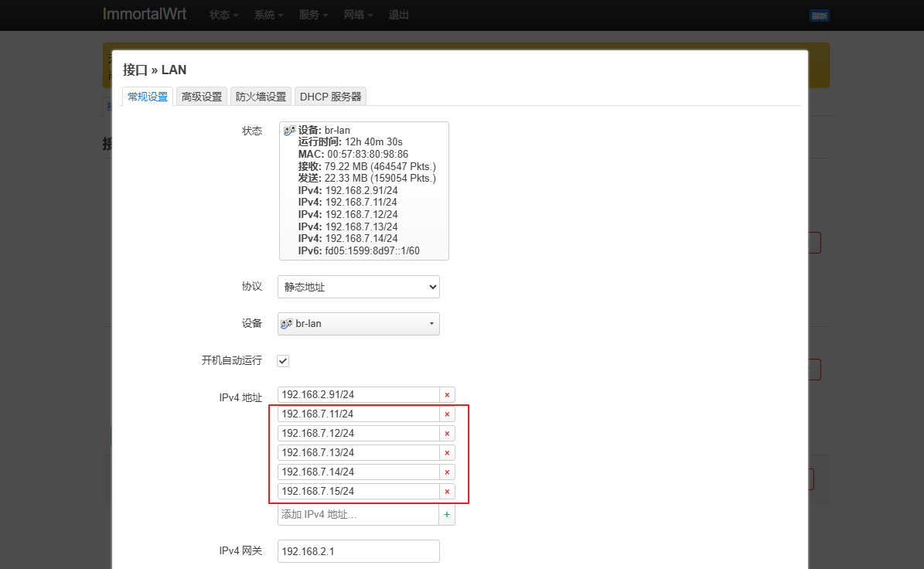Delete the 192.168.7.12/24 IPv4 address
This screenshot has width=924, height=569.
pyautogui.click(x=447, y=434)
